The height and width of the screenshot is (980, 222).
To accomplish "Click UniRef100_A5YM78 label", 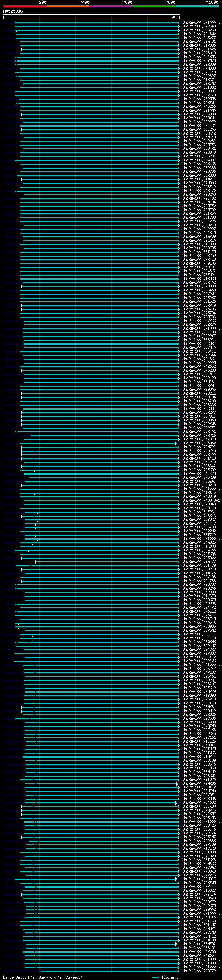I will (x=199, y=60).
